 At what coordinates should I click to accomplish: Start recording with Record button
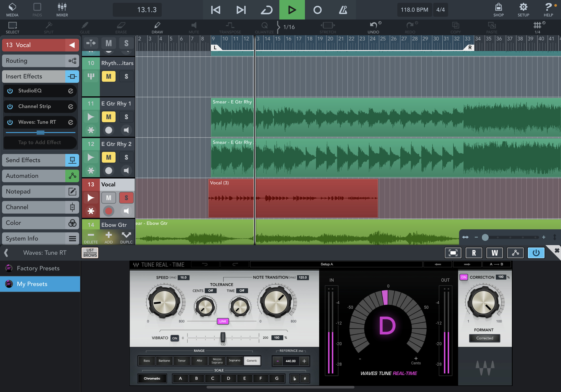(317, 10)
